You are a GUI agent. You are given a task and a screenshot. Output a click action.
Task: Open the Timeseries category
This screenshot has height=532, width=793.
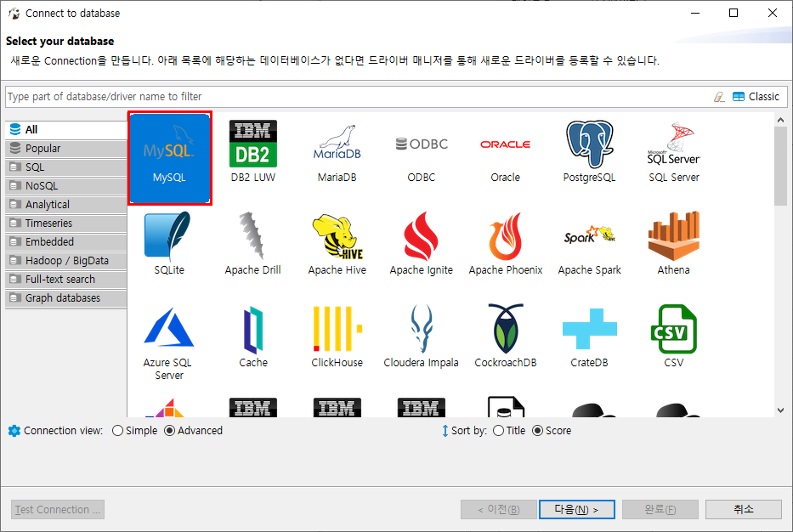66,223
